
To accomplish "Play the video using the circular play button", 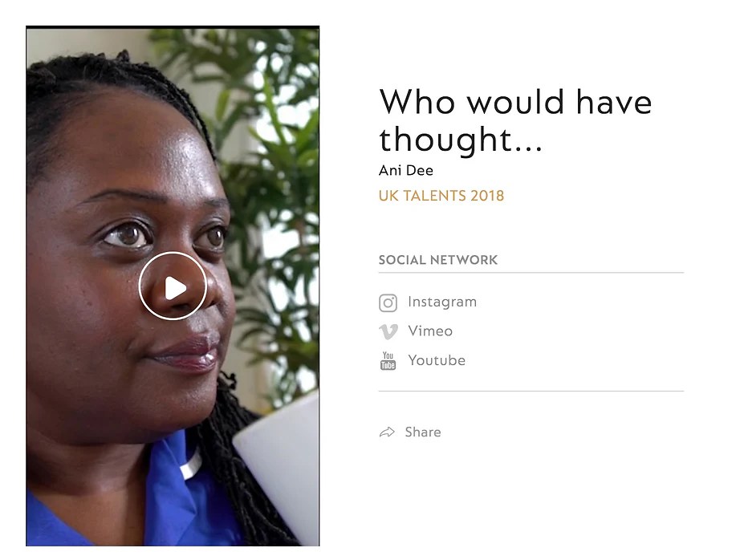I will click(173, 286).
